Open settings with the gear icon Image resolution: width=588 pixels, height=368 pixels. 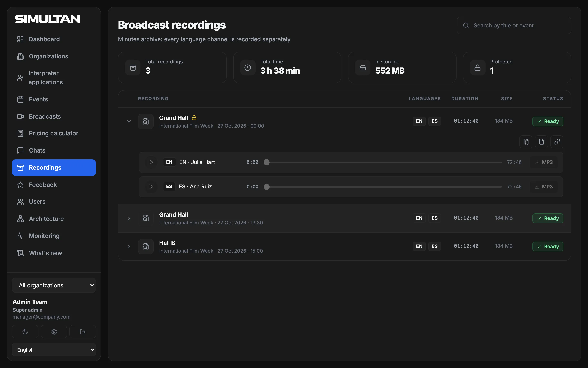tap(54, 332)
